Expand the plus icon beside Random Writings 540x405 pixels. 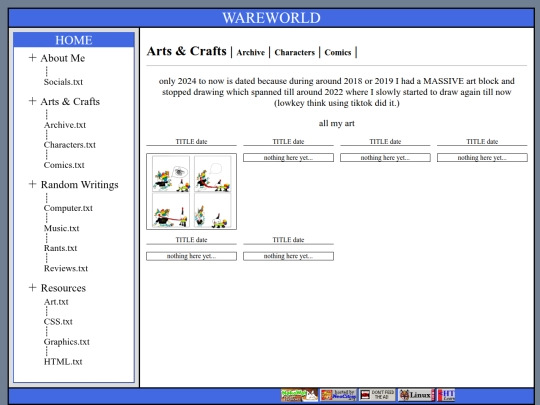click(x=32, y=184)
